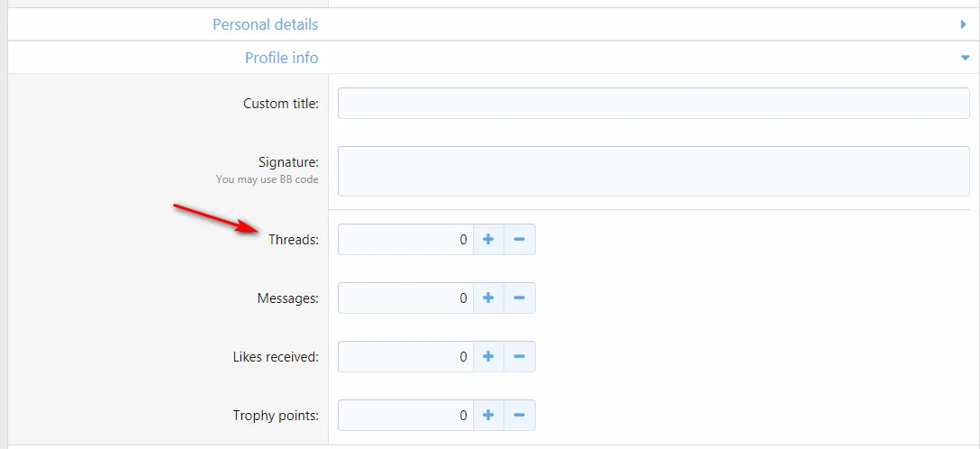The height and width of the screenshot is (449, 980).
Task: Click the plus icon for Messages
Action: tap(488, 298)
